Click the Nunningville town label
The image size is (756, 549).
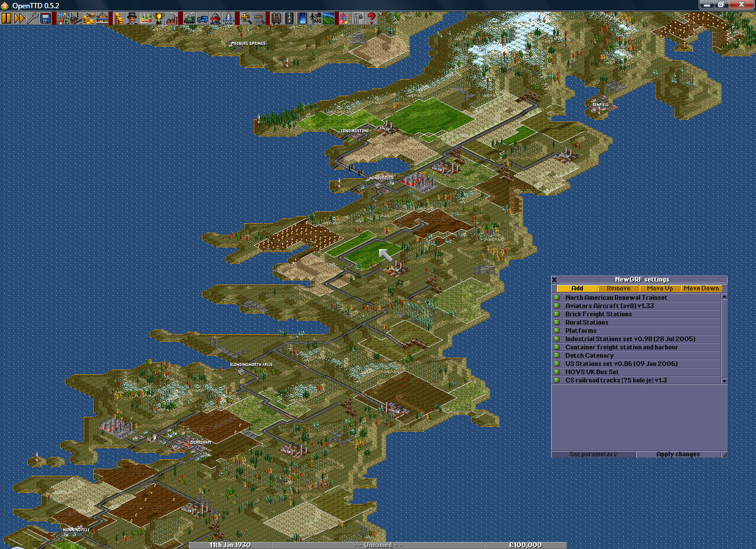[76, 530]
